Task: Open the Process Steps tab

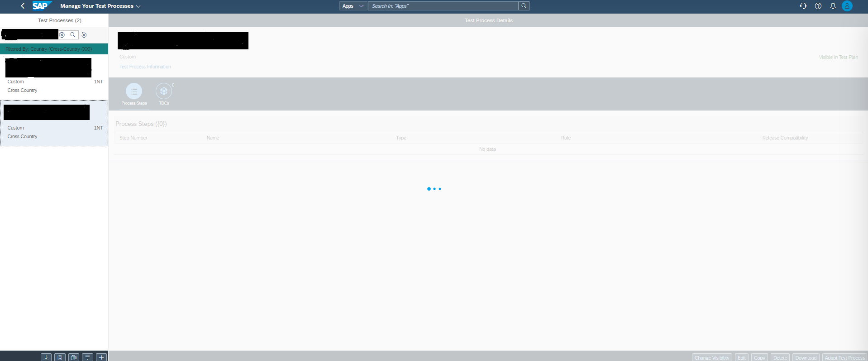Action: (x=134, y=94)
